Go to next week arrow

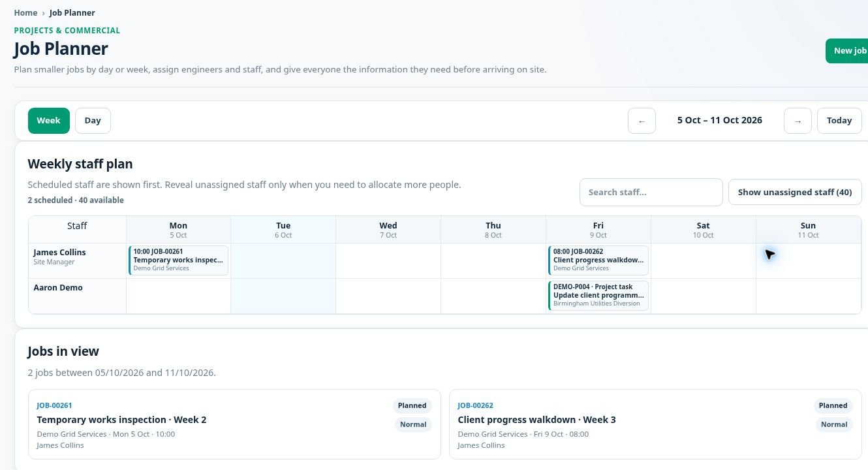click(798, 121)
